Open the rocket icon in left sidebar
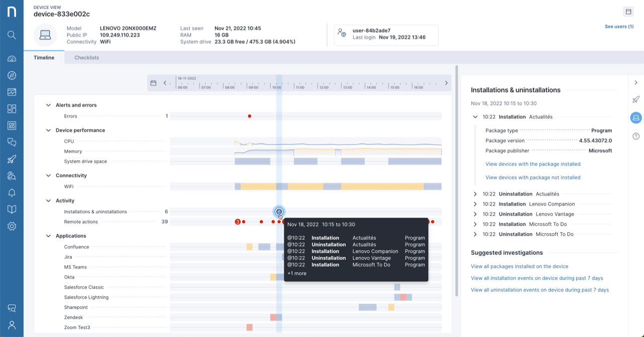The image size is (644, 337). (x=12, y=159)
